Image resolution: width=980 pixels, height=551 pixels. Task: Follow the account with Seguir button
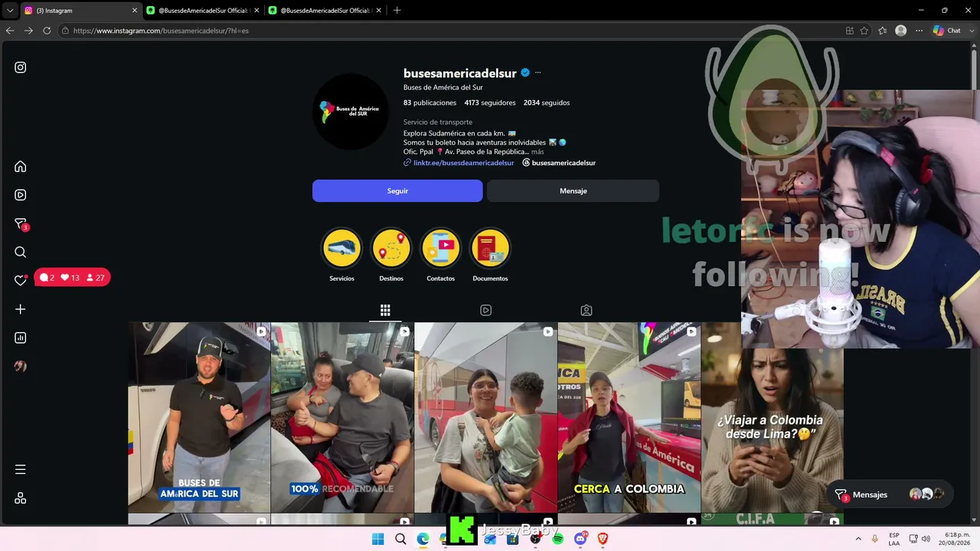pyautogui.click(x=397, y=191)
